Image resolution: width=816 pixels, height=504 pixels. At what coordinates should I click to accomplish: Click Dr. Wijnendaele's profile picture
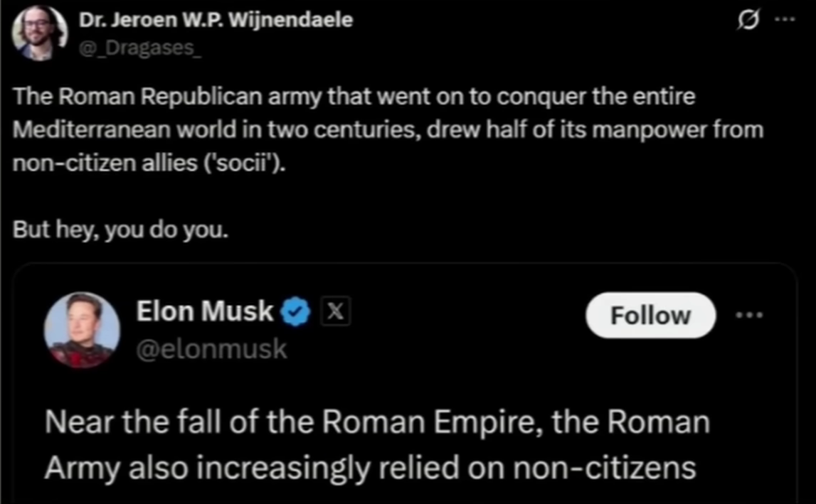pos(39,32)
